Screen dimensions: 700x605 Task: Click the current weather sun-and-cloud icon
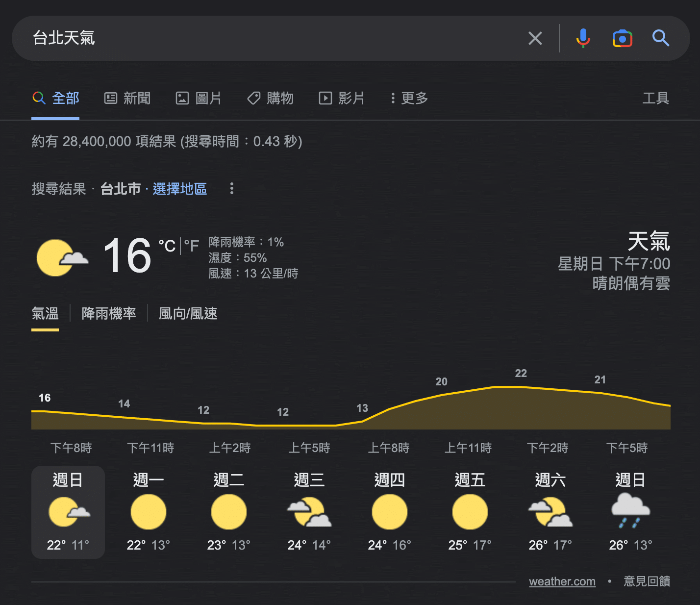coord(62,258)
